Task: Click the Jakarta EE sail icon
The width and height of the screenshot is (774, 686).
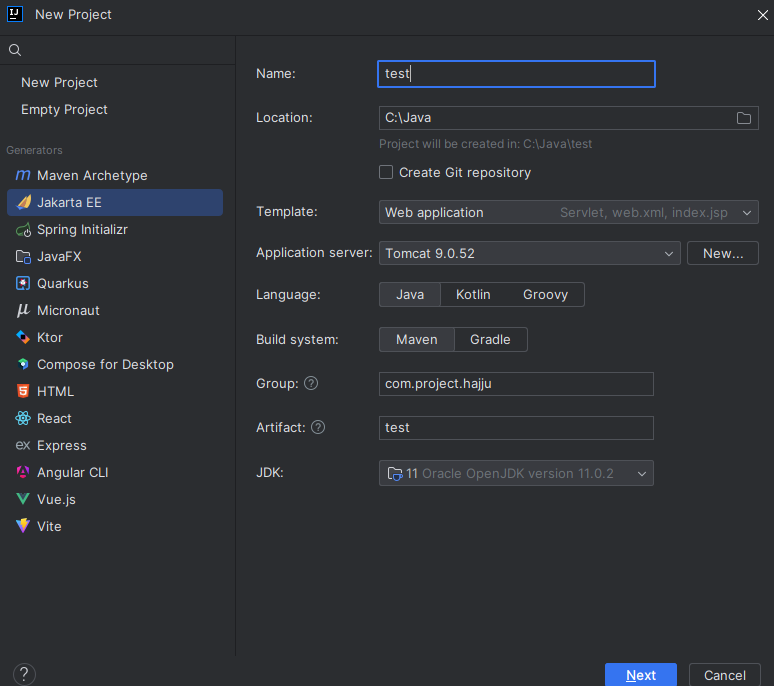Action: [23, 202]
